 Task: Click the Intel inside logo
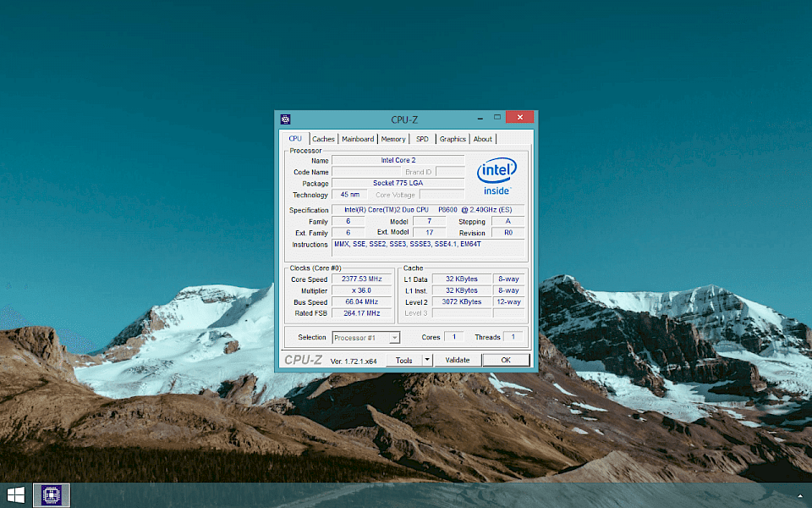[x=497, y=177]
